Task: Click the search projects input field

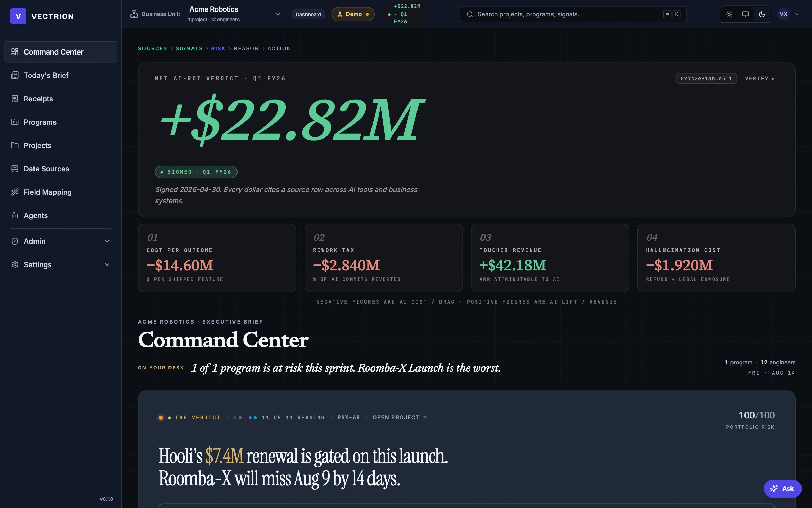Action: click(573, 14)
